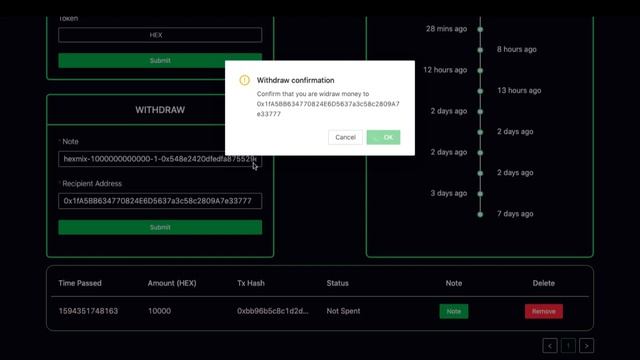Go to previous page arrow
Screen dimensions: 640x360
pos(550,346)
